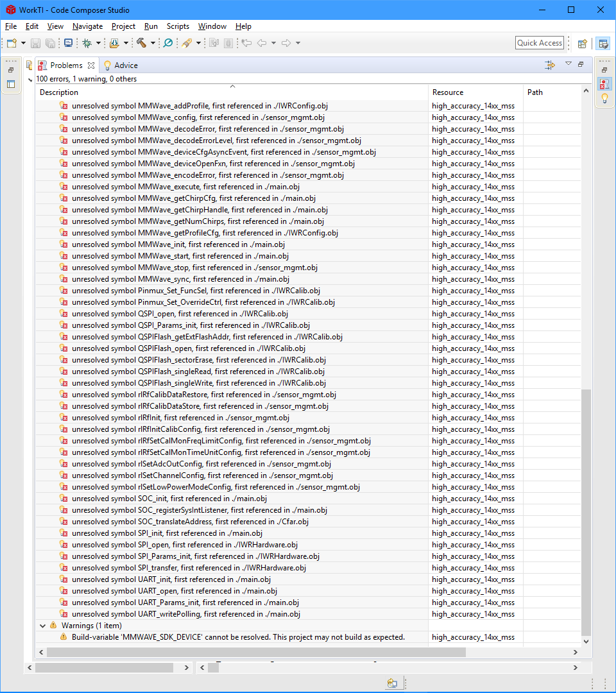Viewport: 616px width, 693px height.
Task: Click the New file toolbar icon
Action: 12,43
